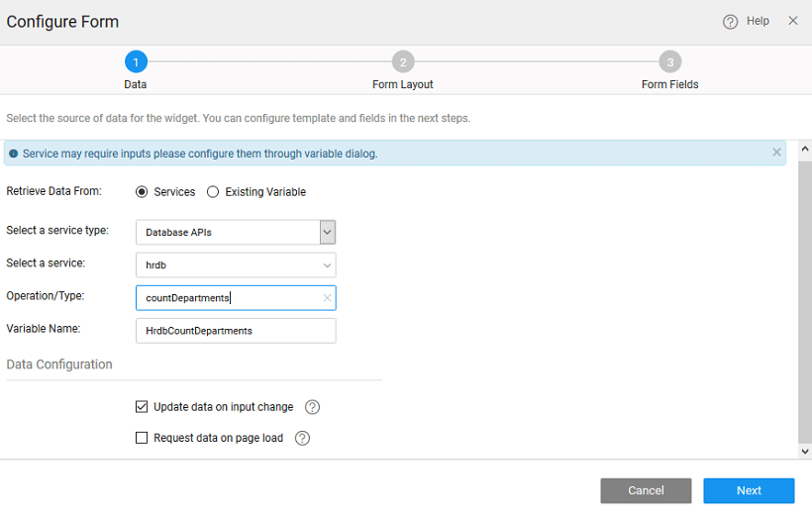Viewport: 812px width, 520px height.
Task: Go to step 2 Form Layout
Action: click(403, 62)
